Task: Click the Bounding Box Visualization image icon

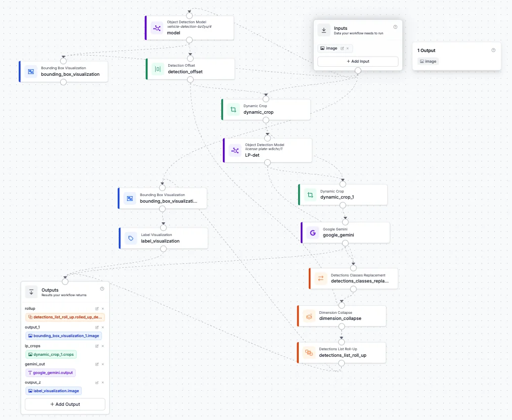Action: (30, 71)
